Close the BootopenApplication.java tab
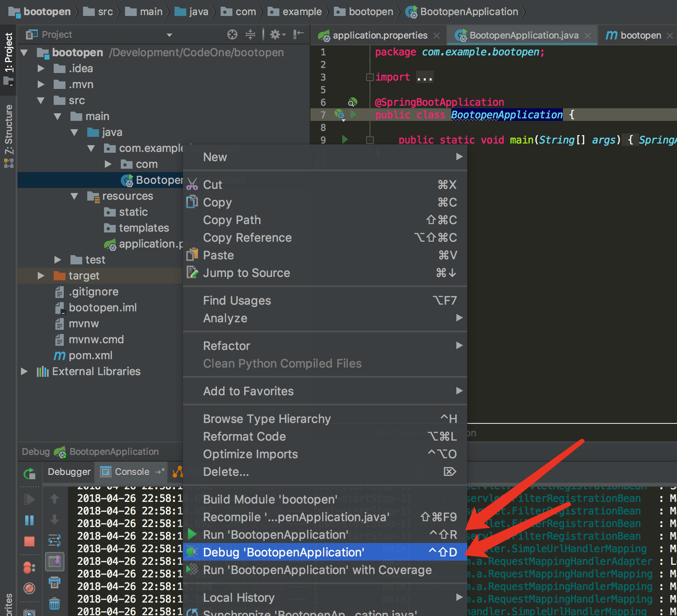 tap(588, 36)
